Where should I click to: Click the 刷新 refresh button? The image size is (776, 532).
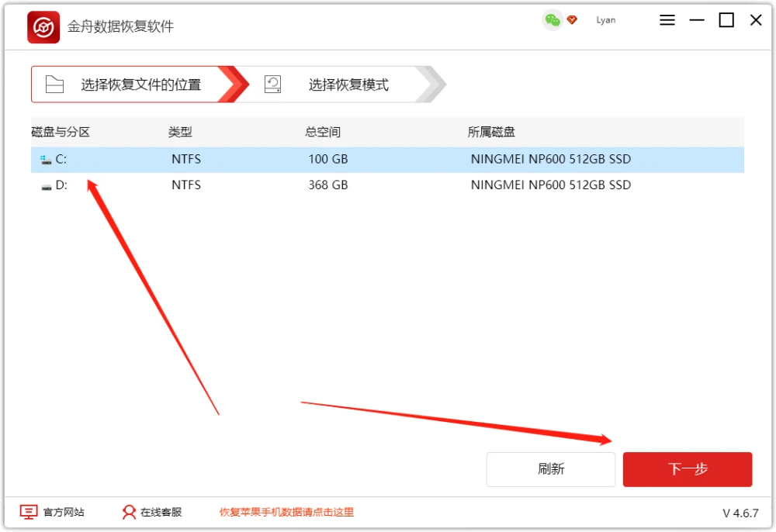click(551, 469)
